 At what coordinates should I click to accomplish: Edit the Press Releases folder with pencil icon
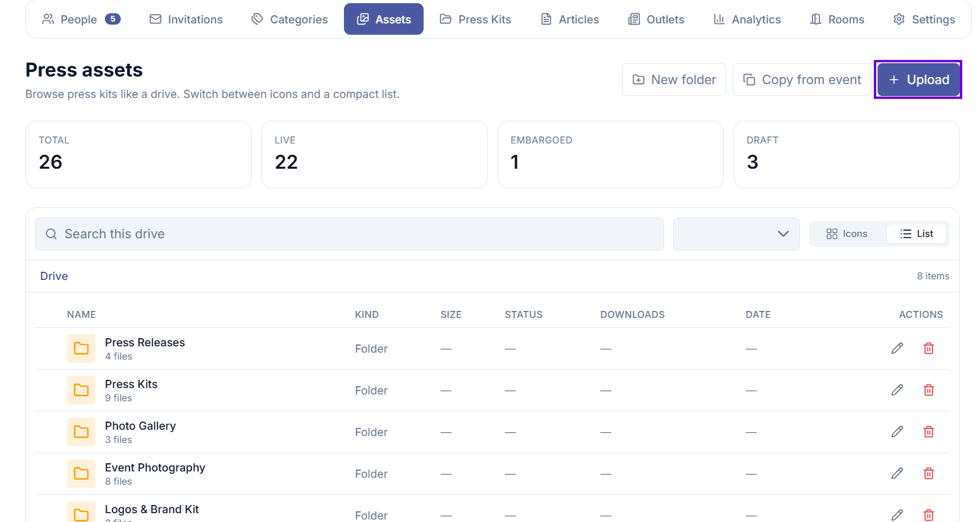(x=897, y=348)
